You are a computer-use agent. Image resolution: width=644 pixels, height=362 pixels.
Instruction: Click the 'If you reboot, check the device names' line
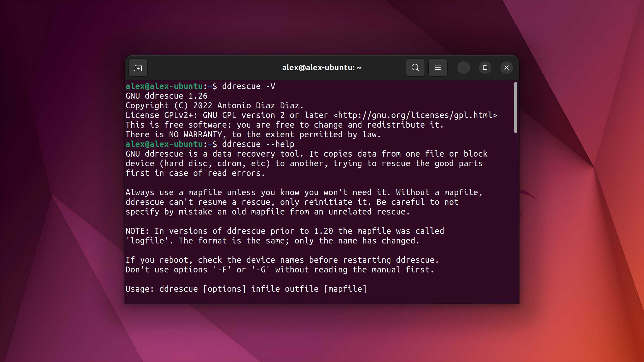click(x=282, y=260)
